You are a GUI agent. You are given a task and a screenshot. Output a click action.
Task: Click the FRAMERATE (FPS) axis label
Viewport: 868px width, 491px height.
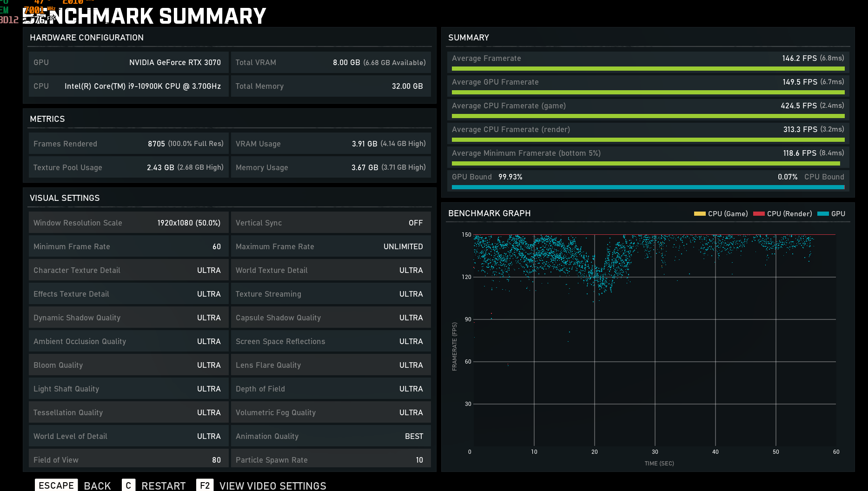[455, 347]
